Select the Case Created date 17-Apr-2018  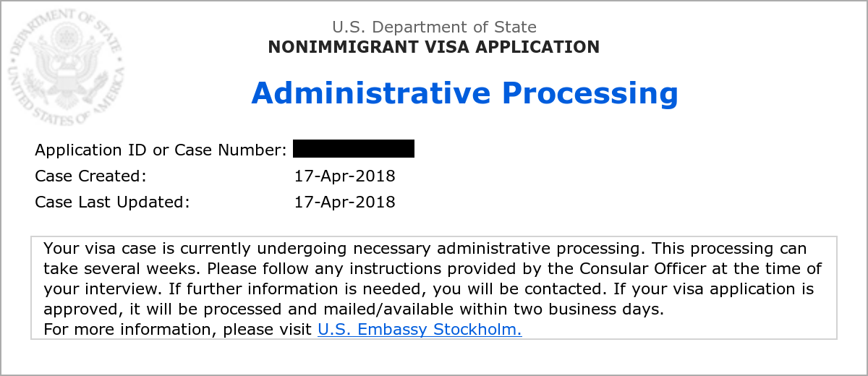click(345, 176)
